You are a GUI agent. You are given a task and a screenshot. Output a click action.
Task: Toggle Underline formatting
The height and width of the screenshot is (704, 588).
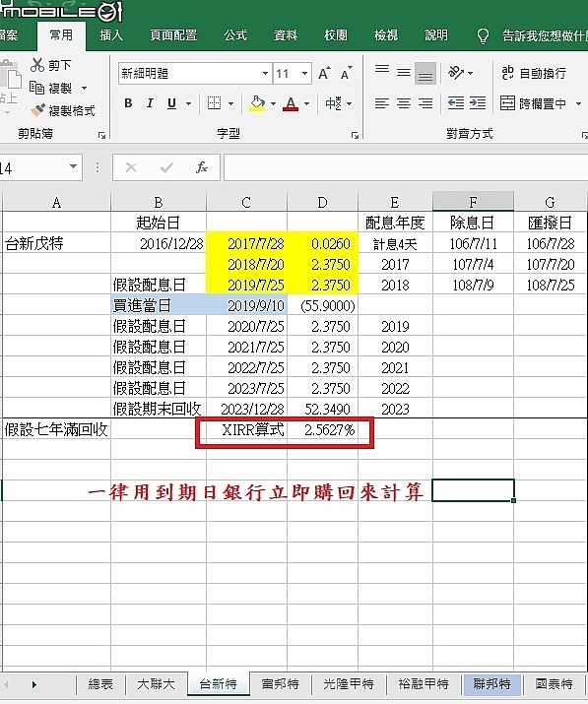pos(171,103)
